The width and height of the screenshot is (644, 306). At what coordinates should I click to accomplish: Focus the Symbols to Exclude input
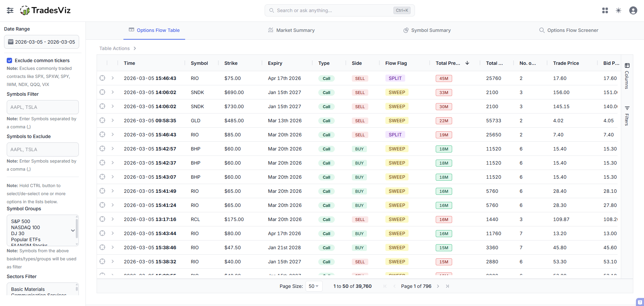43,149
